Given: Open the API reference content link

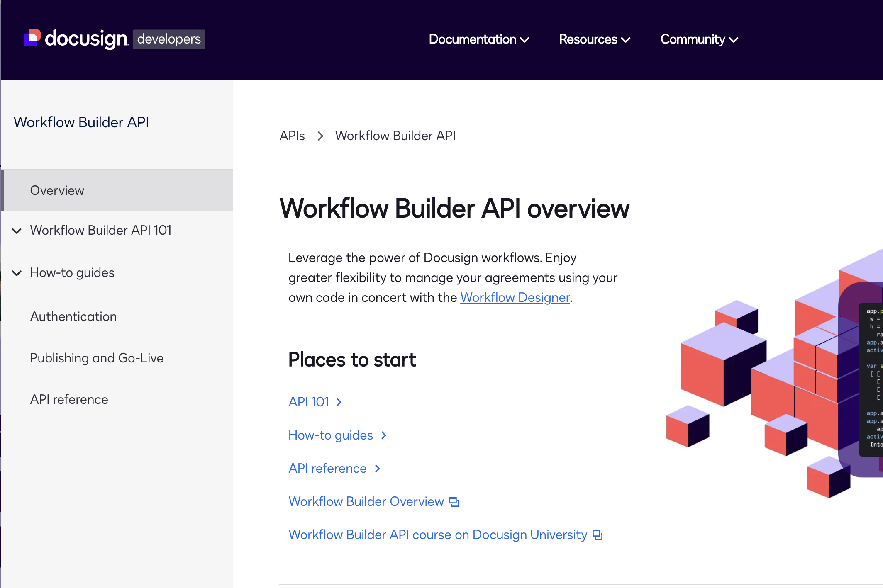Looking at the screenshot, I should pos(327,468).
